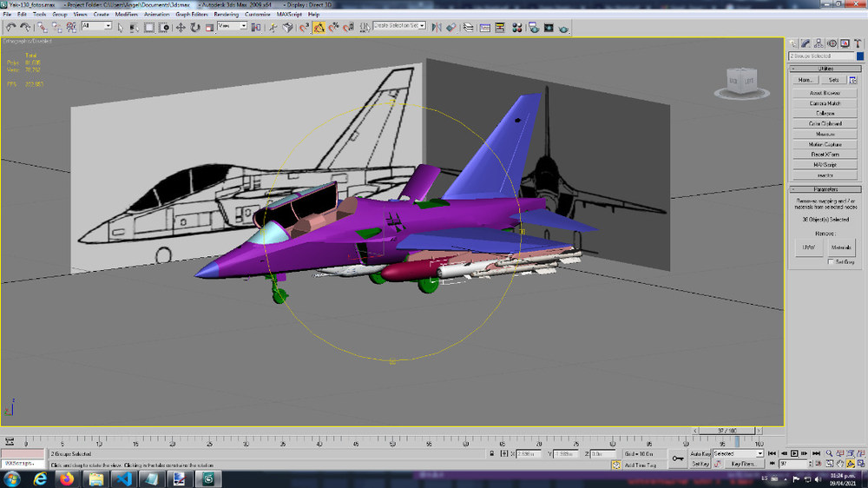
Task: Switch to the Display command panel tab
Action: pyautogui.click(x=845, y=43)
